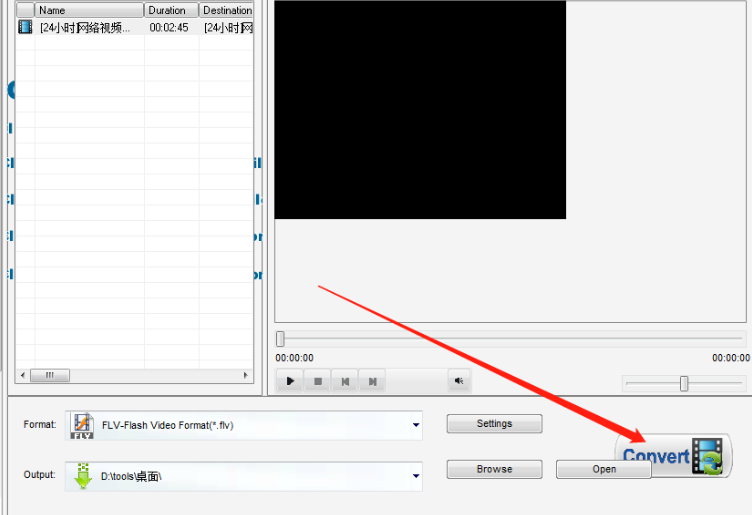The width and height of the screenshot is (752, 515).
Task: Jump to next frame button
Action: [x=372, y=381]
